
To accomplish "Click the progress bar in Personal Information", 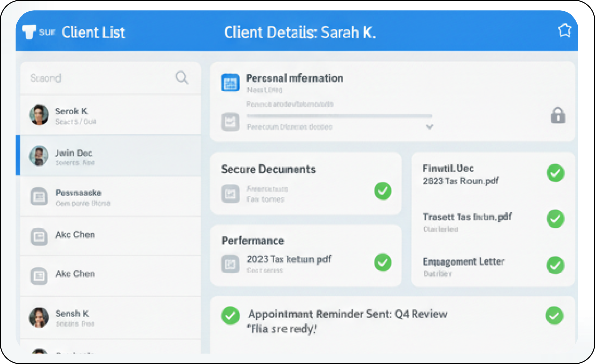I will (x=339, y=116).
